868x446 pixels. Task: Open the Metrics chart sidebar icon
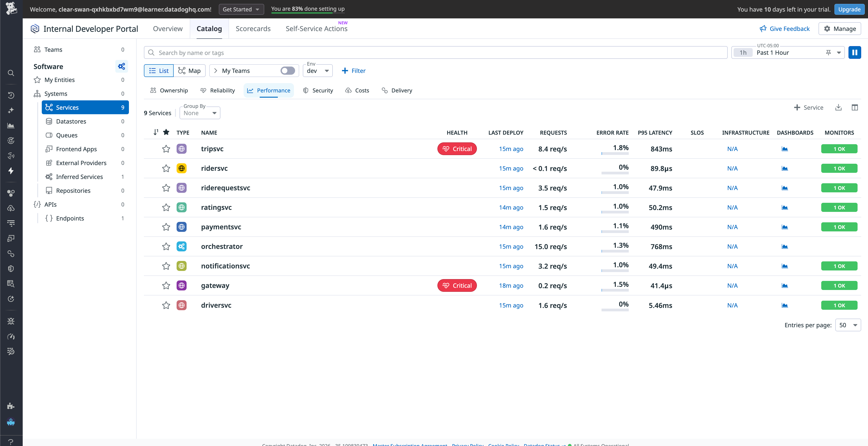click(x=11, y=125)
